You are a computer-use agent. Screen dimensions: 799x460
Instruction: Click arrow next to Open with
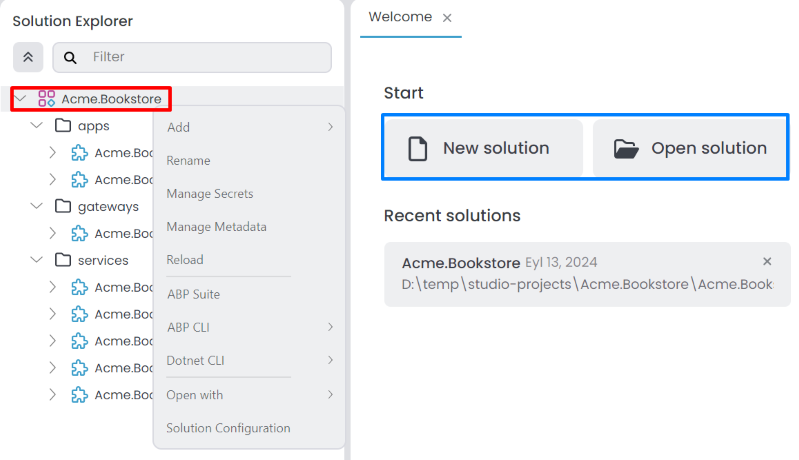coord(330,394)
